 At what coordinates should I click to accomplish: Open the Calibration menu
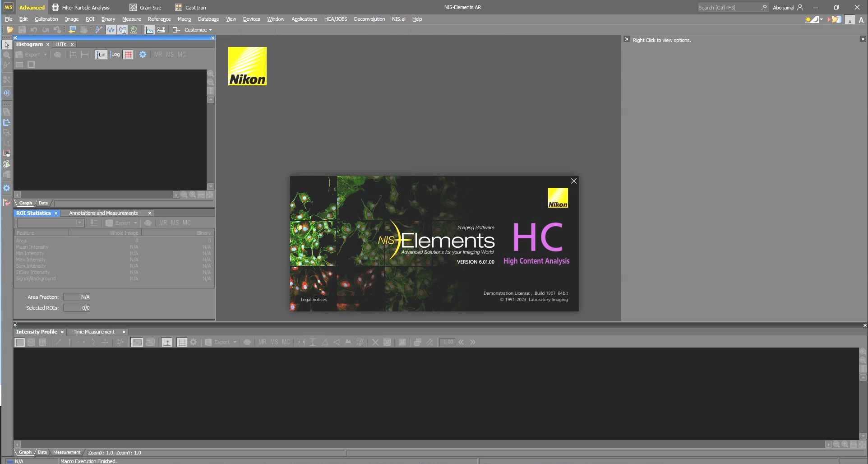click(46, 19)
